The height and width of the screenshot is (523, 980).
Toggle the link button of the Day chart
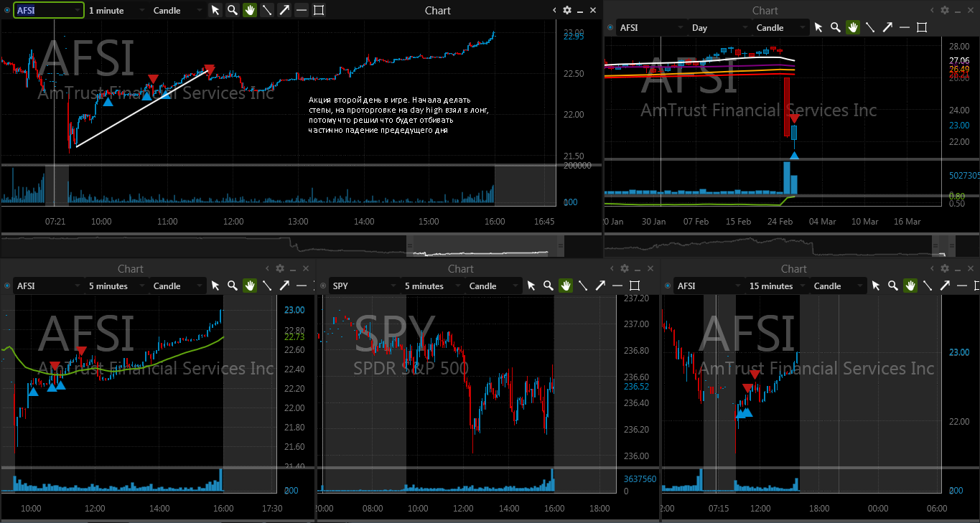coord(610,28)
